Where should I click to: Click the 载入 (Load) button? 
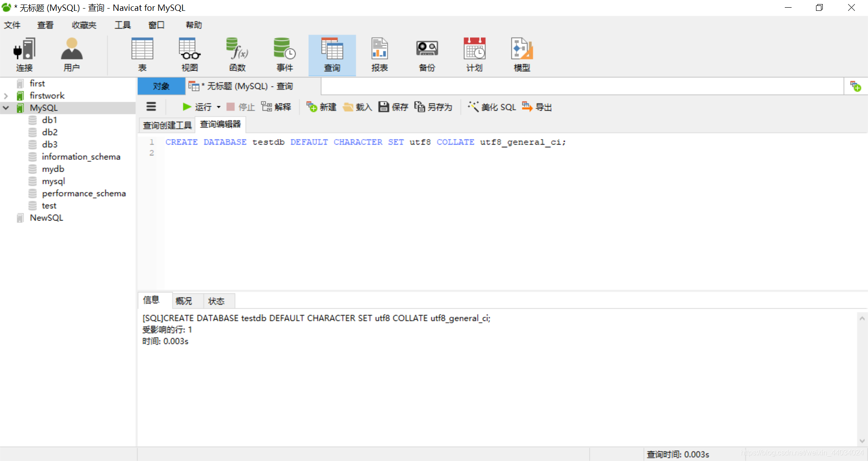coord(357,107)
